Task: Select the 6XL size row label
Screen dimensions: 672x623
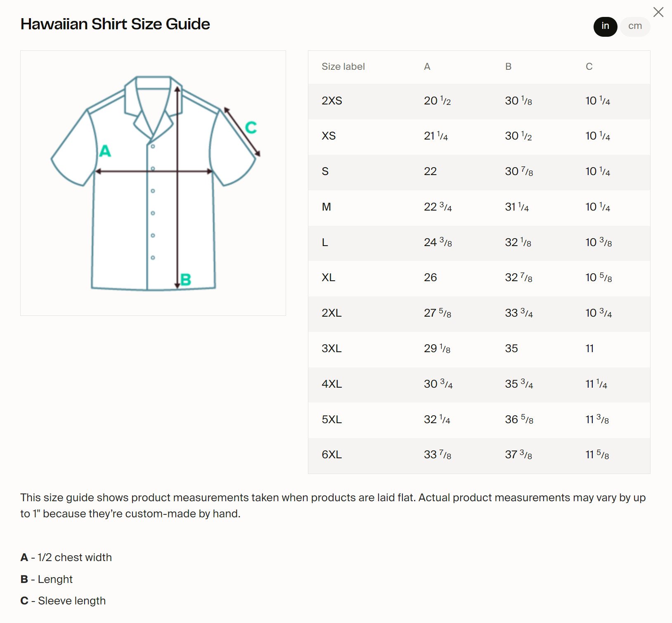Action: point(331,455)
